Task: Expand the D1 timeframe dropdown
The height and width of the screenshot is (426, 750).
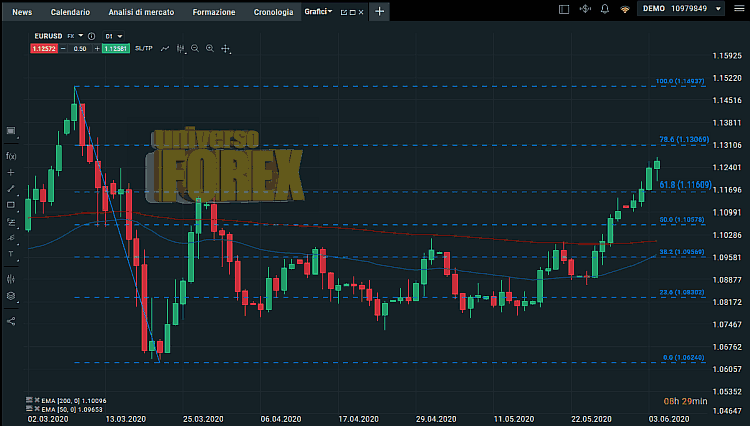Action: point(112,34)
